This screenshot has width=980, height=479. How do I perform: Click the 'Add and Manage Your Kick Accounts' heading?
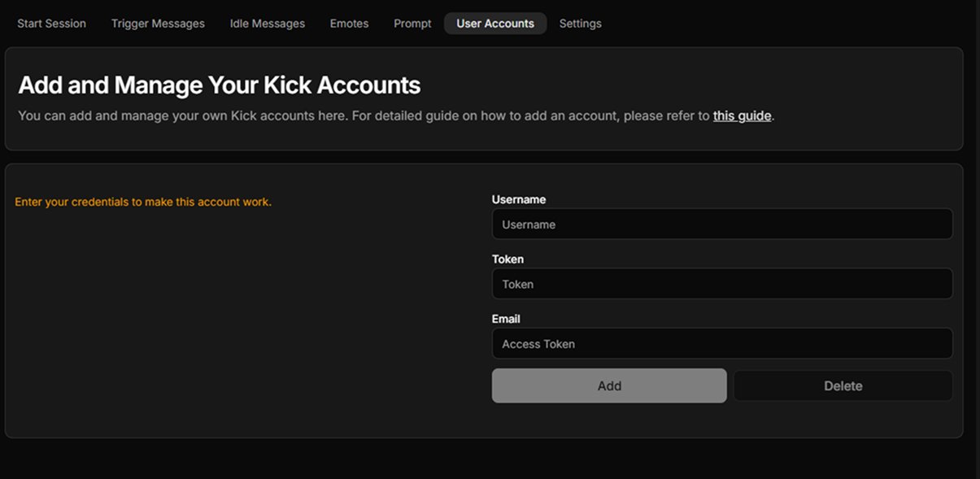tap(220, 85)
